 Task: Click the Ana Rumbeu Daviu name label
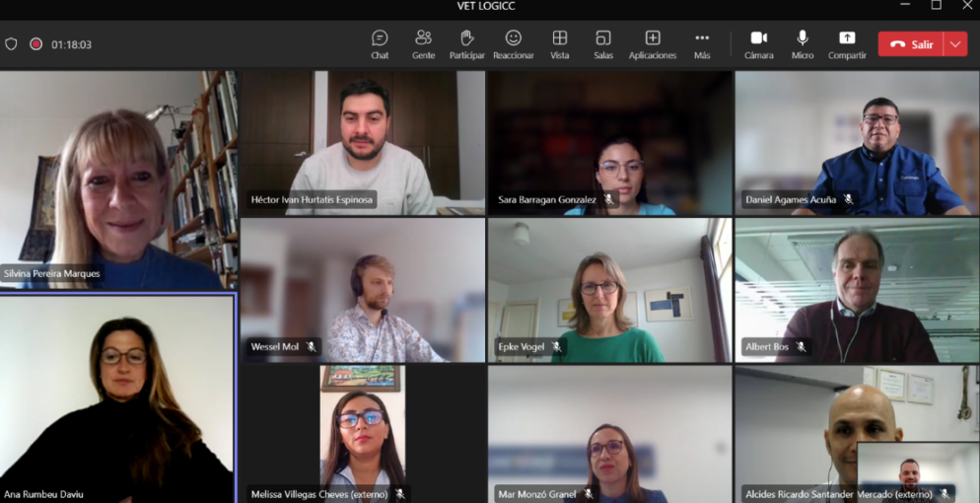coord(43,494)
